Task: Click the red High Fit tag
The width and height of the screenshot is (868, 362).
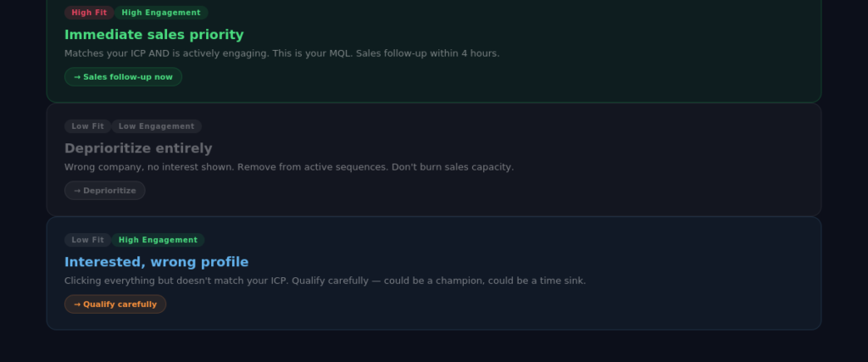Action: [x=89, y=13]
